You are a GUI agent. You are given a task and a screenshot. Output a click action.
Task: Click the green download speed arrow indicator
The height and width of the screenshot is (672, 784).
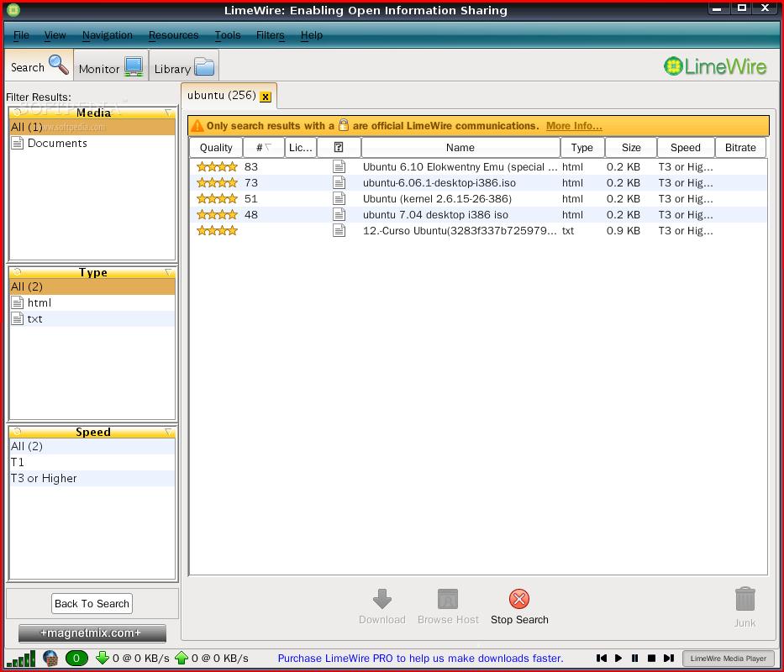[103, 658]
